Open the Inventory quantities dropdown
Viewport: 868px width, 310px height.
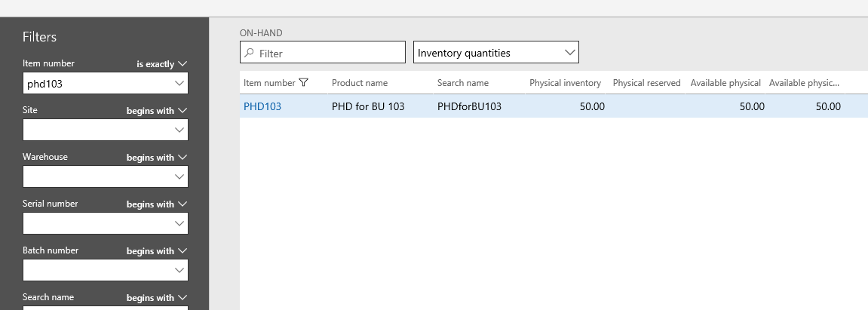[496, 52]
